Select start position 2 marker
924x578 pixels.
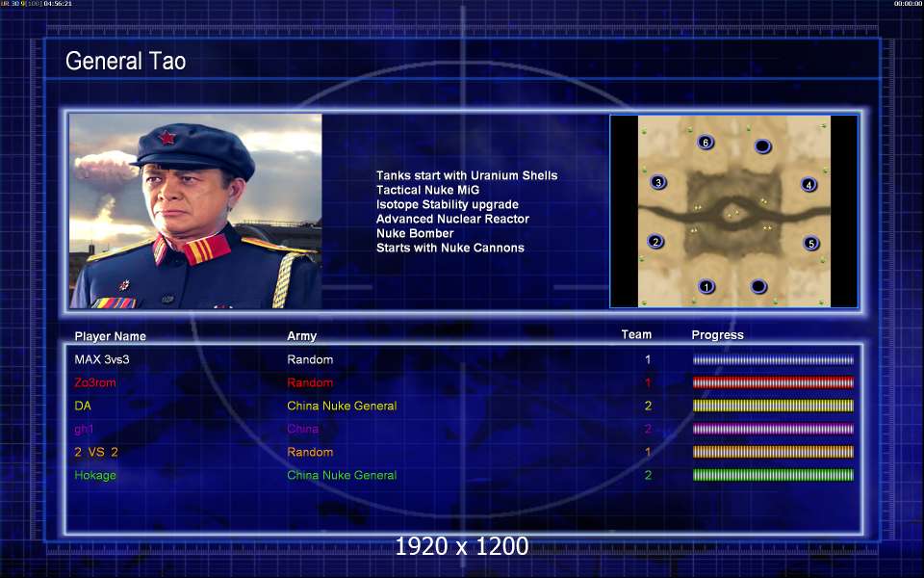pos(655,241)
